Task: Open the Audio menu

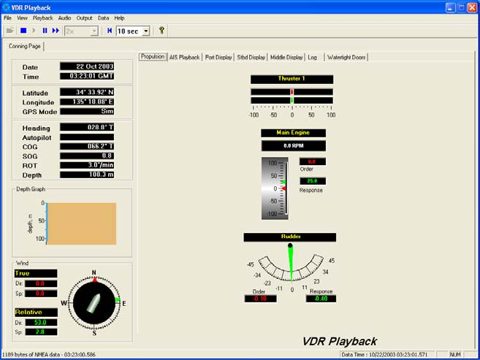Action: 64,18
